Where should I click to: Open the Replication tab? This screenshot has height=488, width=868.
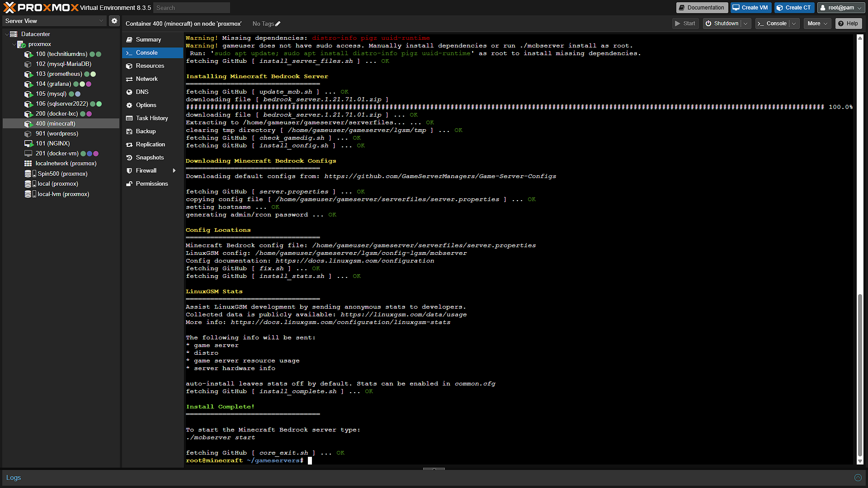152,145
